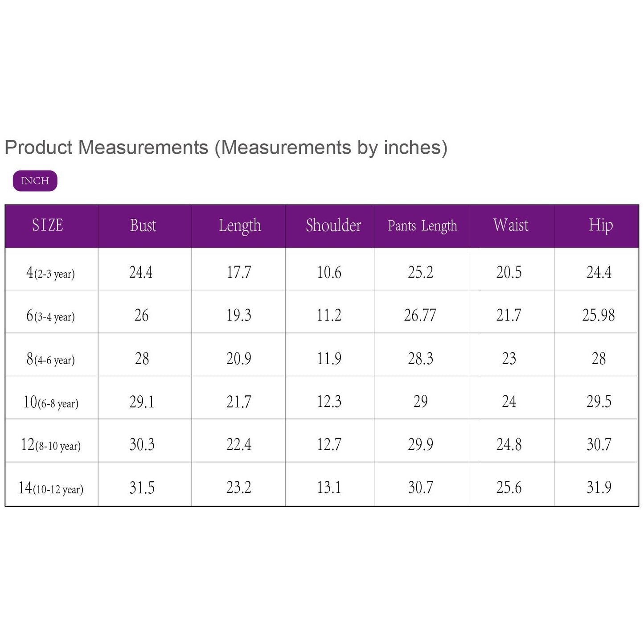Screen dimensions: 644x644
Task: Click the Product Measurements heading text
Action: pos(226,148)
